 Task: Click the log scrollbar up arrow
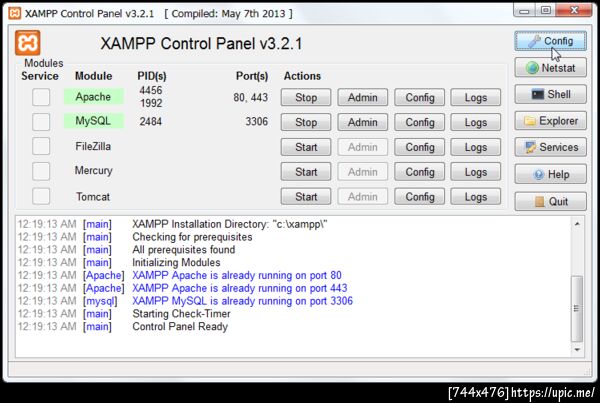point(577,224)
